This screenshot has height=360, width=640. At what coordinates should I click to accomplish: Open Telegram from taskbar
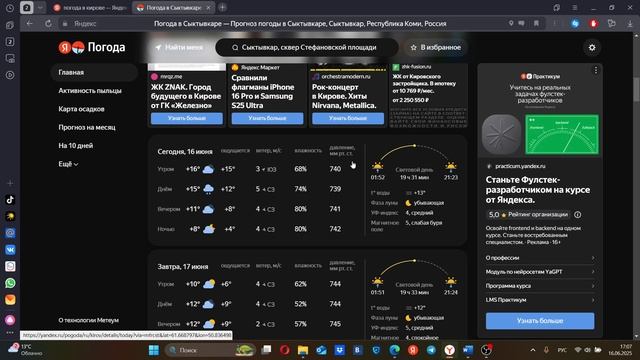431,350
